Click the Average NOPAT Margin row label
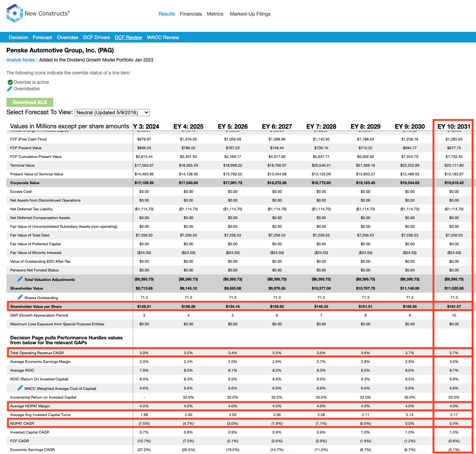 [30, 406]
